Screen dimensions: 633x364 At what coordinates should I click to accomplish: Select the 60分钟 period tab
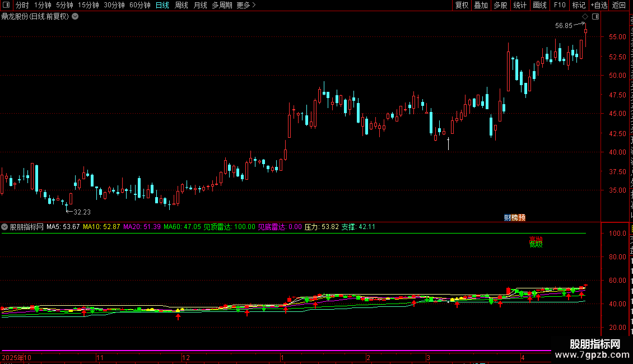(x=139, y=5)
